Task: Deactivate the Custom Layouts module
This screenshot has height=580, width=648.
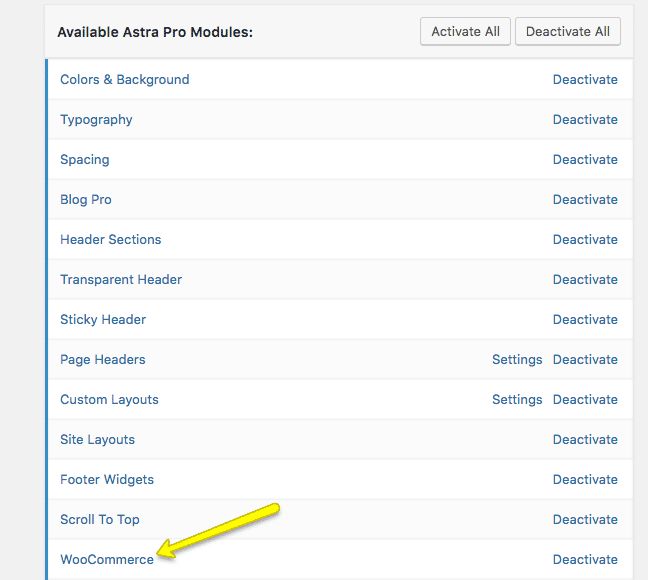Action: (x=585, y=400)
